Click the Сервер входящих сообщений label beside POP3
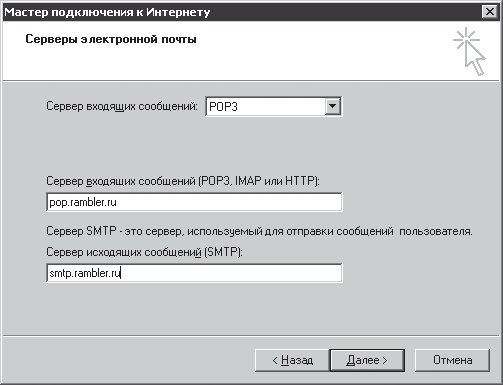 click(122, 106)
